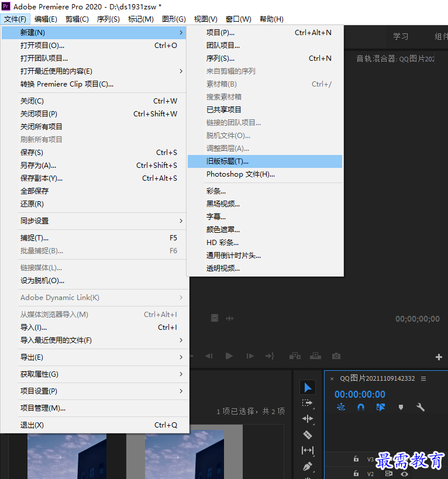Toggle V2 sync lock icon
This screenshot has height=479, width=448.
point(389,474)
